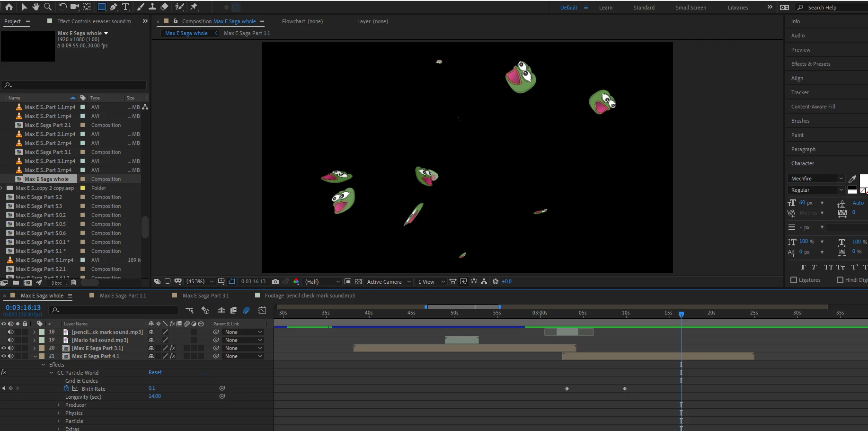This screenshot has width=868, height=431.
Task: Expand layer 19 Mario fail sound
Action: pyautogui.click(x=35, y=340)
